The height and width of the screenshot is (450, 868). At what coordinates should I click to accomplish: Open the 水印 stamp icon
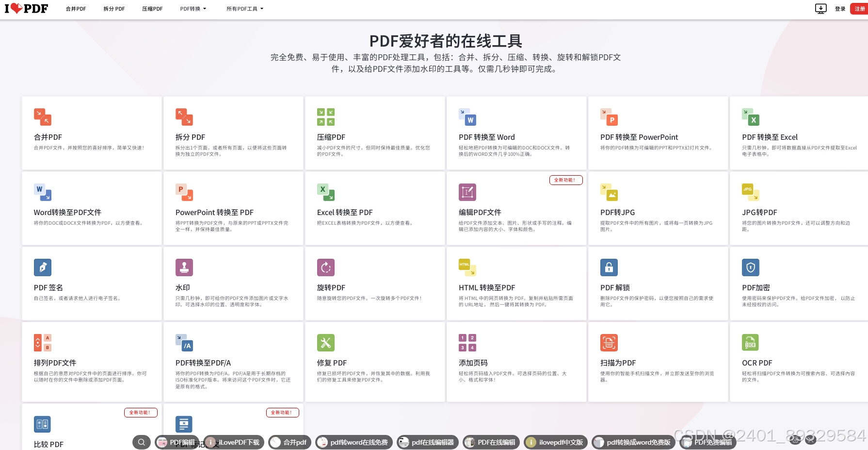point(184,267)
